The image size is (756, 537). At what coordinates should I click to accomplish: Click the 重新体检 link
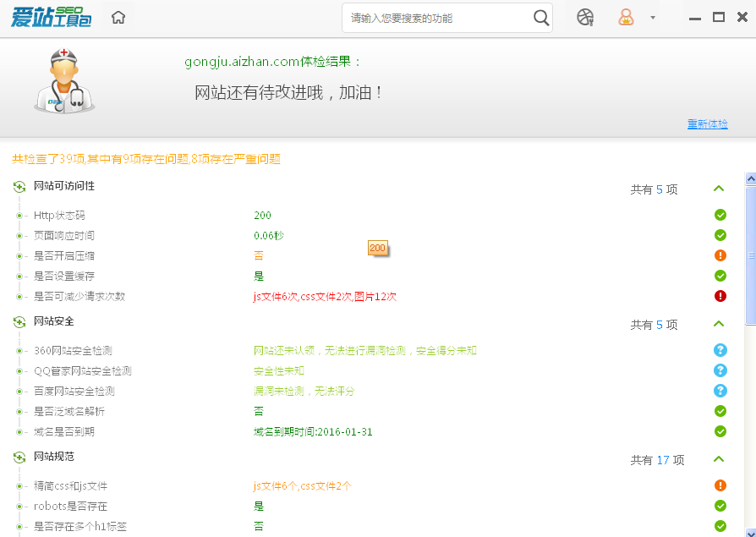tap(708, 123)
